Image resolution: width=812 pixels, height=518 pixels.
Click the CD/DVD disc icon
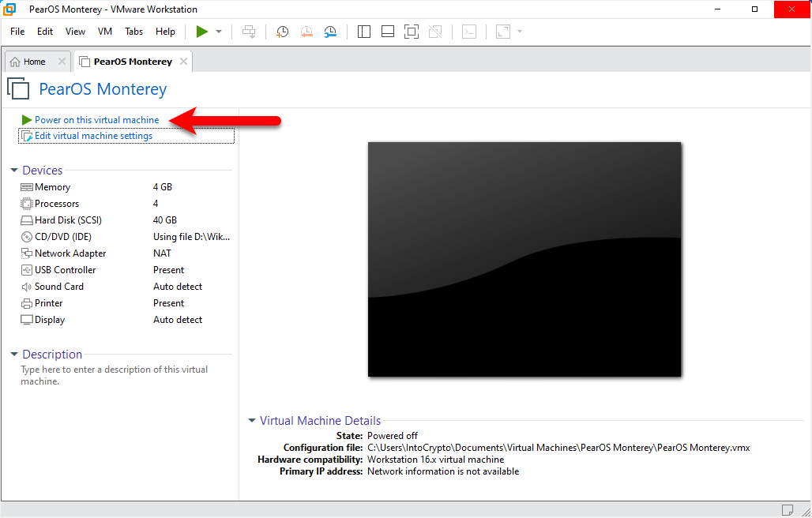click(x=26, y=237)
